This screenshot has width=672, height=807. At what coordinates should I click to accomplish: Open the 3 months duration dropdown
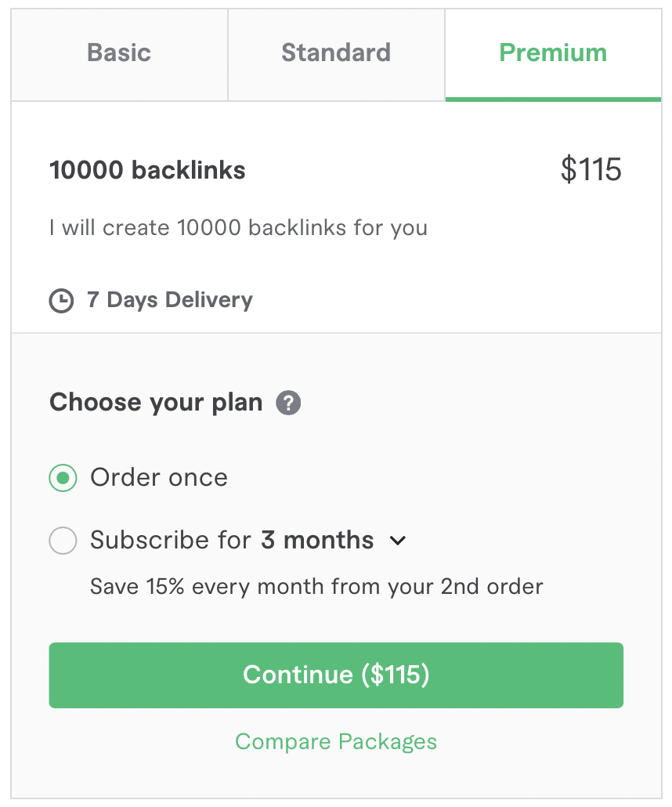coord(317,541)
